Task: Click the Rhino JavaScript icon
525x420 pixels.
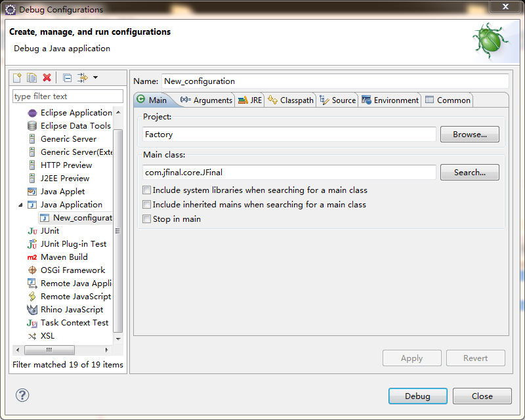Action: (x=32, y=310)
